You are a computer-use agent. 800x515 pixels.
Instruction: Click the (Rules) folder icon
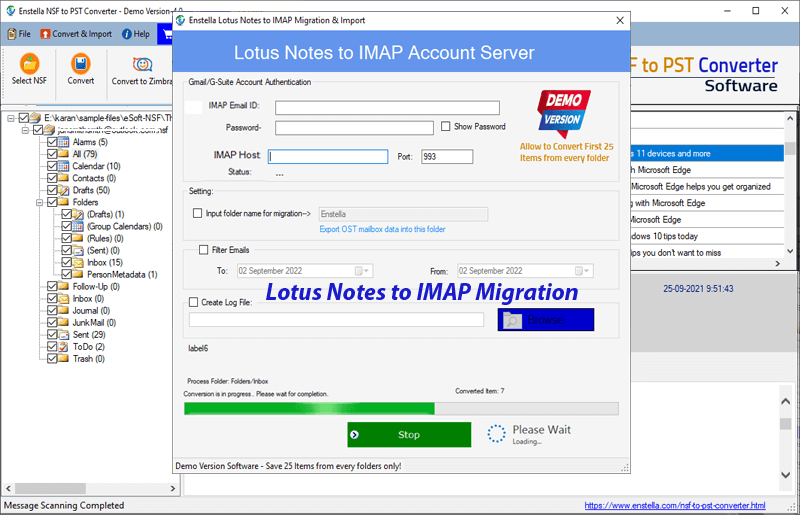tap(78, 238)
